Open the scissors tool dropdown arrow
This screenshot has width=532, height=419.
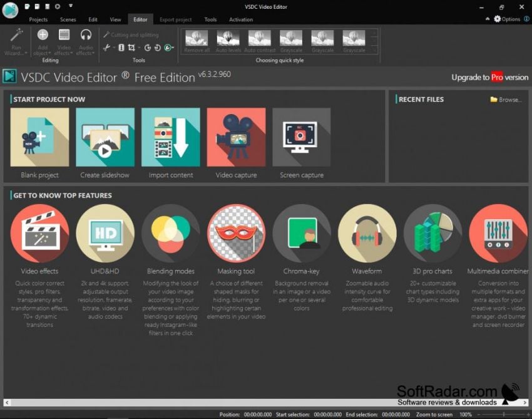click(114, 48)
